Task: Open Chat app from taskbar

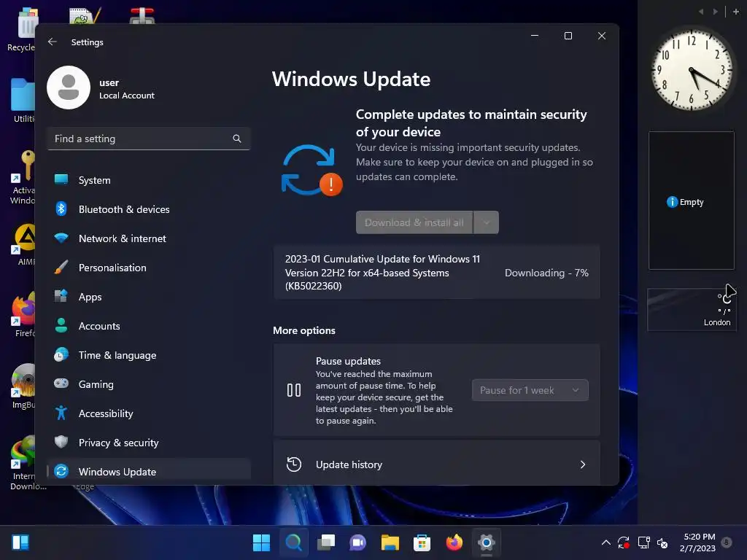Action: point(357,542)
